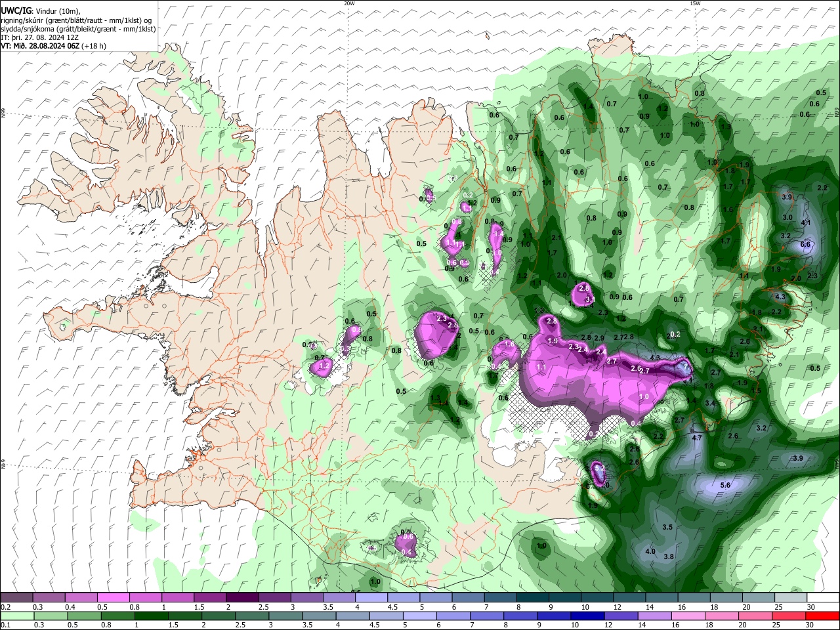
Task: Click the '20W' longitude label
Action: pyautogui.click(x=349, y=3)
